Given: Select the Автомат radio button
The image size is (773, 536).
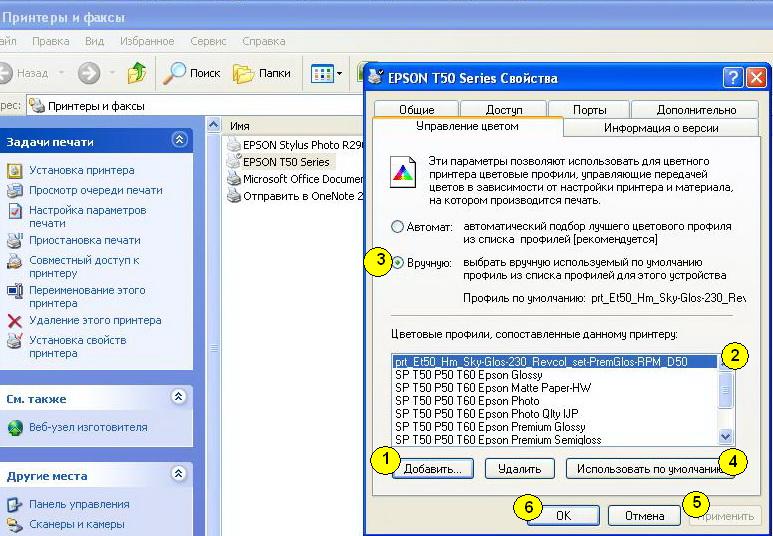Looking at the screenshot, I should (x=397, y=227).
